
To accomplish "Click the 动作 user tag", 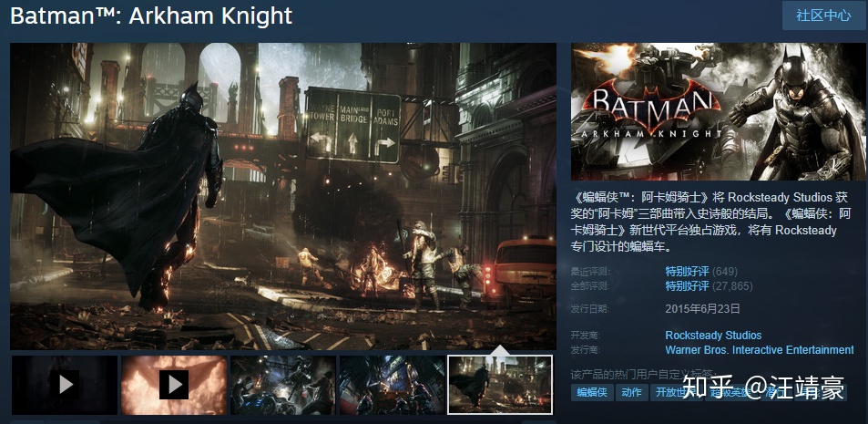I will (631, 392).
